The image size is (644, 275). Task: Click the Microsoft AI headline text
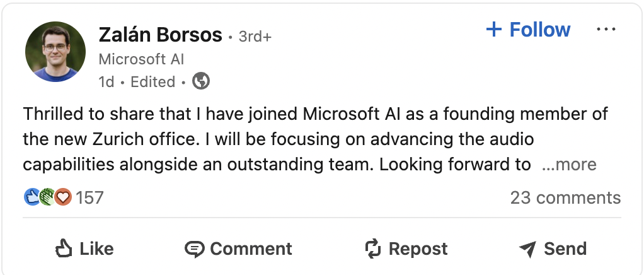point(142,59)
